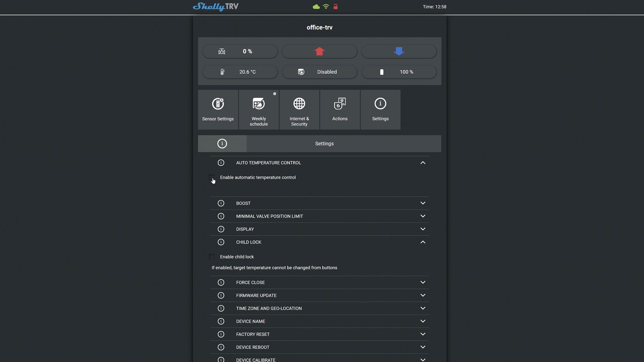Open the Weekly schedule panel
This screenshot has width=644, height=362.
point(259,110)
